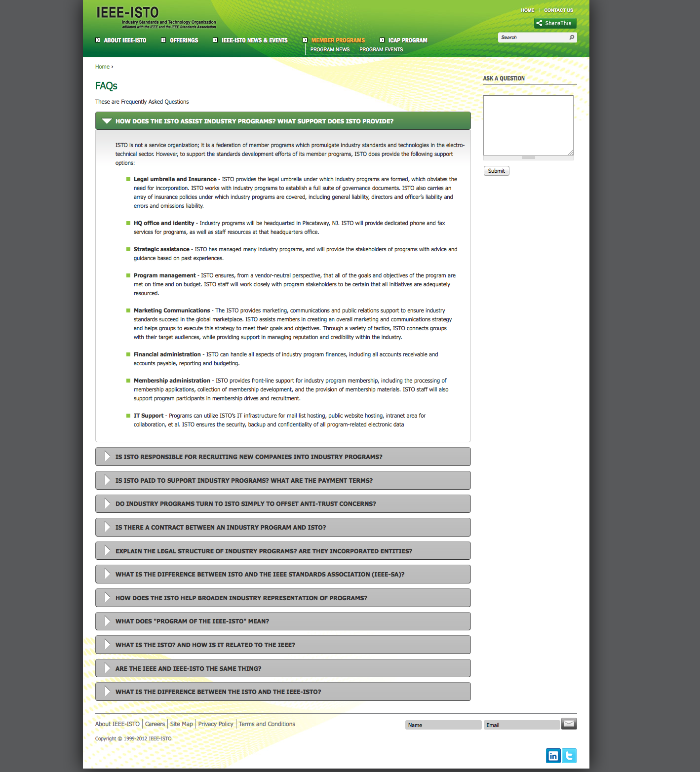
Task: Click arrow icon beside Member Programs
Action: point(305,40)
